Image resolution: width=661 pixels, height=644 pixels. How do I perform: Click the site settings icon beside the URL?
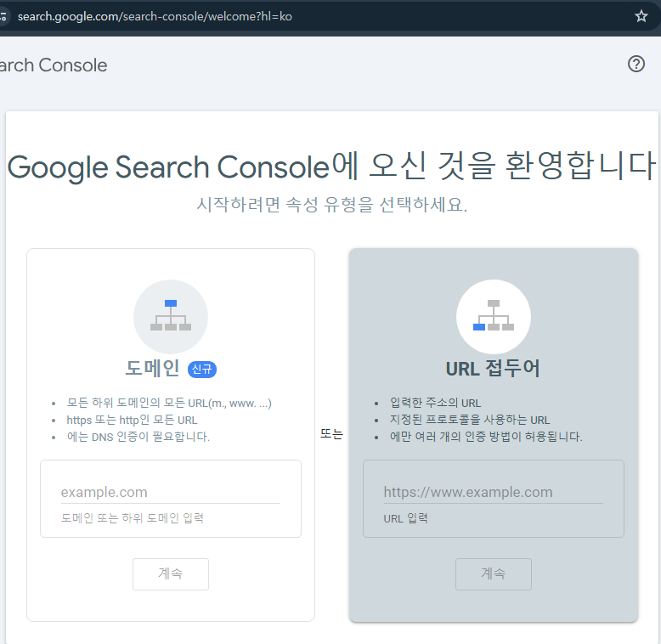click(3, 16)
